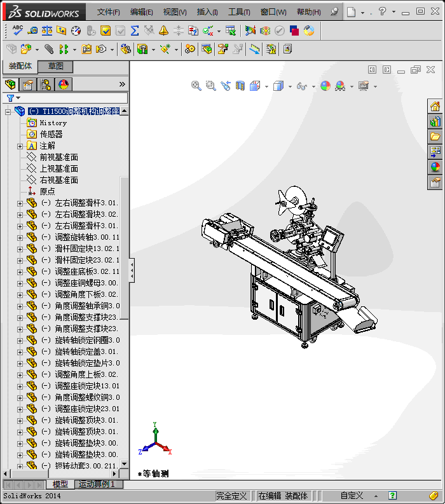Viewport: 445px width, 504px height.
Task: Open the Sensor gauge tool
Action: point(76,31)
